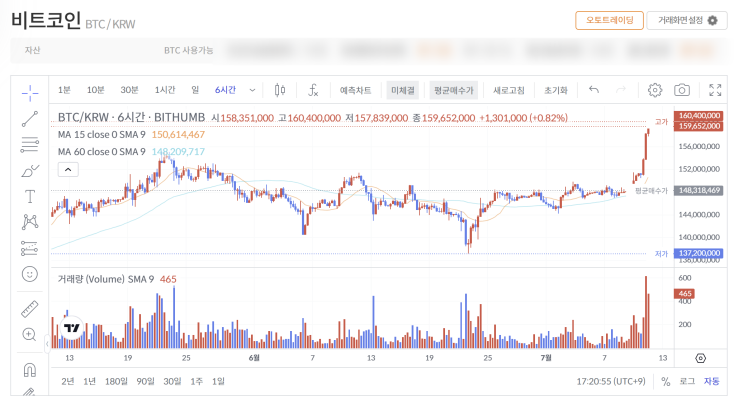743x410 pixels.
Task: Toggle the 미체결 open orders display
Action: pos(402,90)
